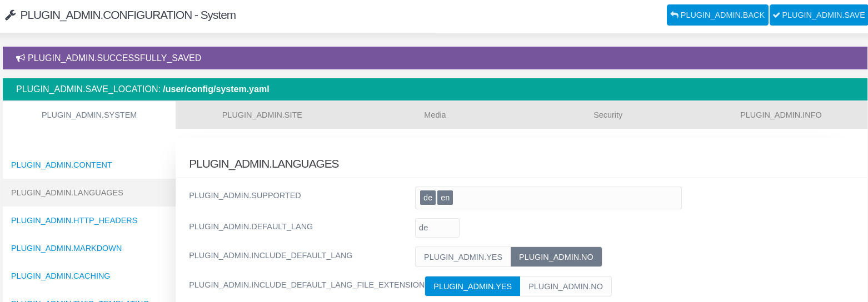This screenshot has width=868, height=302.
Task: Click the wrench icon beside CONFIGURATION title
Action: (10, 16)
